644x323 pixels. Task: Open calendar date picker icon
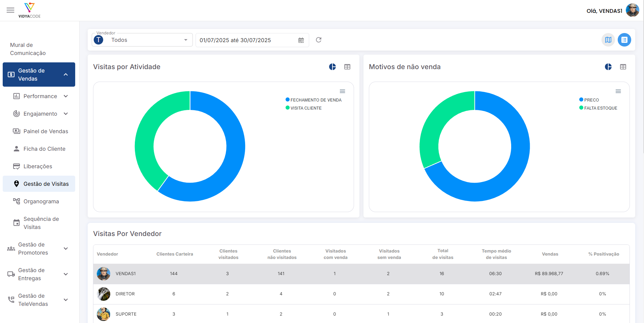pos(301,40)
